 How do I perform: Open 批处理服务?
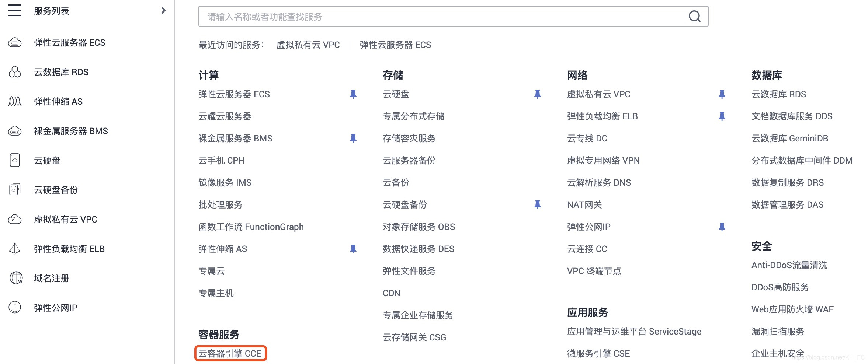[221, 205]
